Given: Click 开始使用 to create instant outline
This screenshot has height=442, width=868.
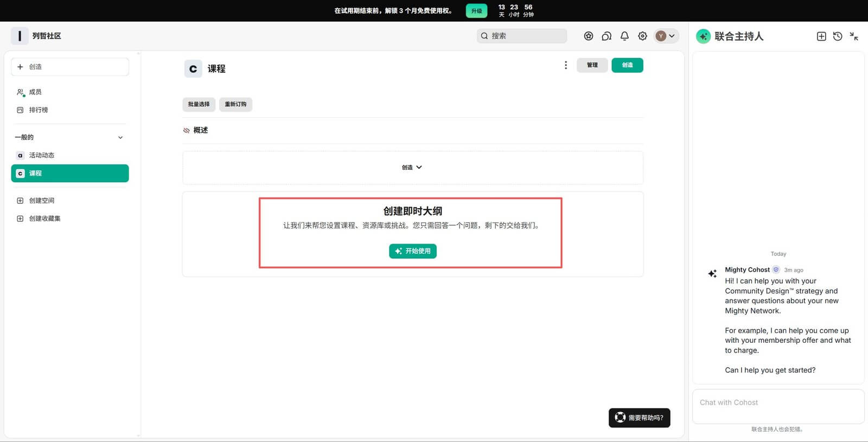Looking at the screenshot, I should tap(413, 251).
